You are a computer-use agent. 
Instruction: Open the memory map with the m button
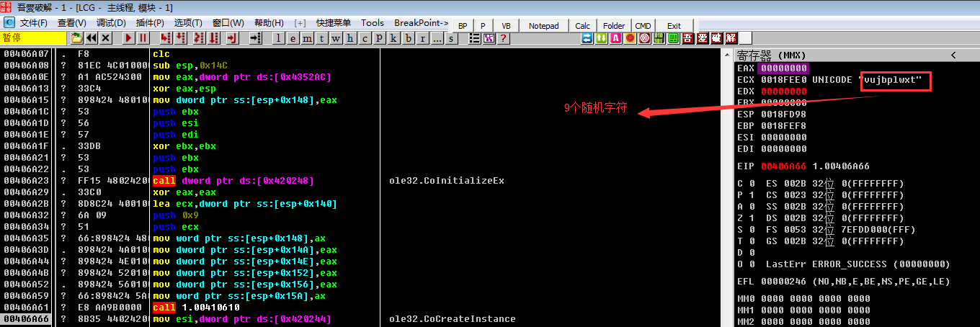[307, 38]
